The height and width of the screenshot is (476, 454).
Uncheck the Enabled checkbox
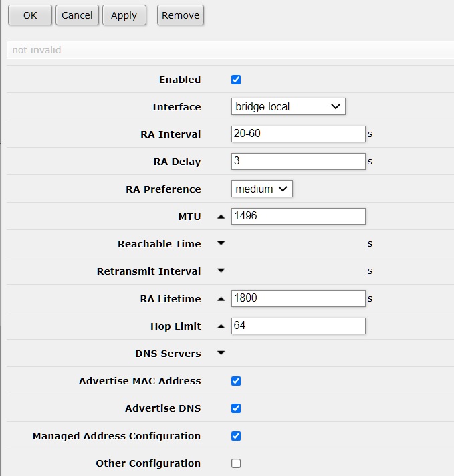coord(236,80)
